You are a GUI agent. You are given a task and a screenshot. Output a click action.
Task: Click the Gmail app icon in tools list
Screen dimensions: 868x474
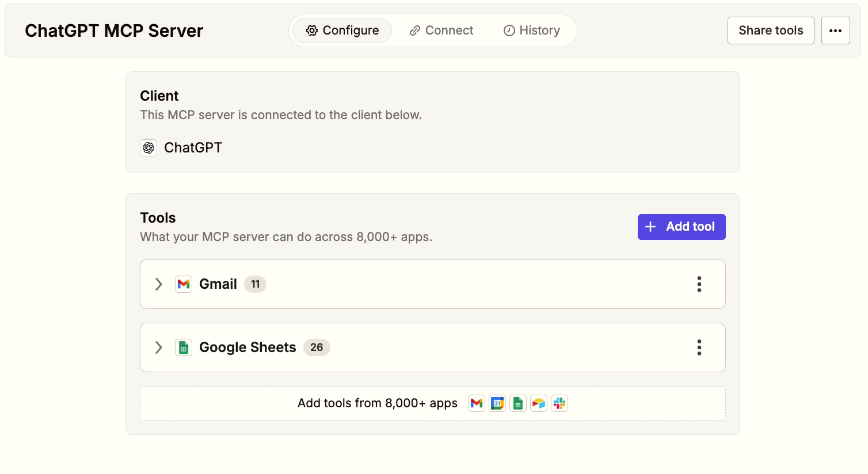(x=184, y=284)
